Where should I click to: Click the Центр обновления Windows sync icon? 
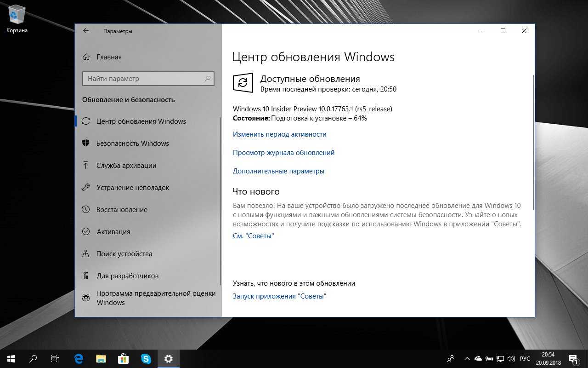tap(86, 121)
